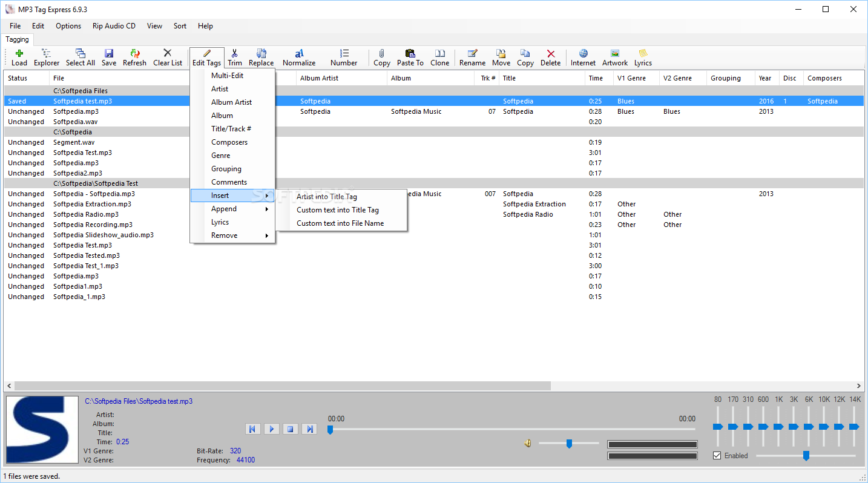Screen dimensions: 868x483
Task: Open the Artwork tool
Action: point(615,57)
